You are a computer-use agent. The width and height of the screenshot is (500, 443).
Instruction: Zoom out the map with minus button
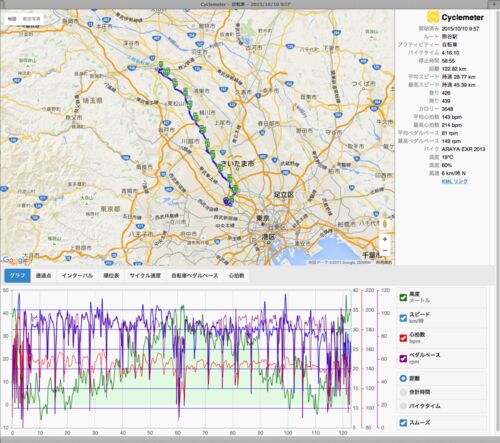[x=385, y=250]
